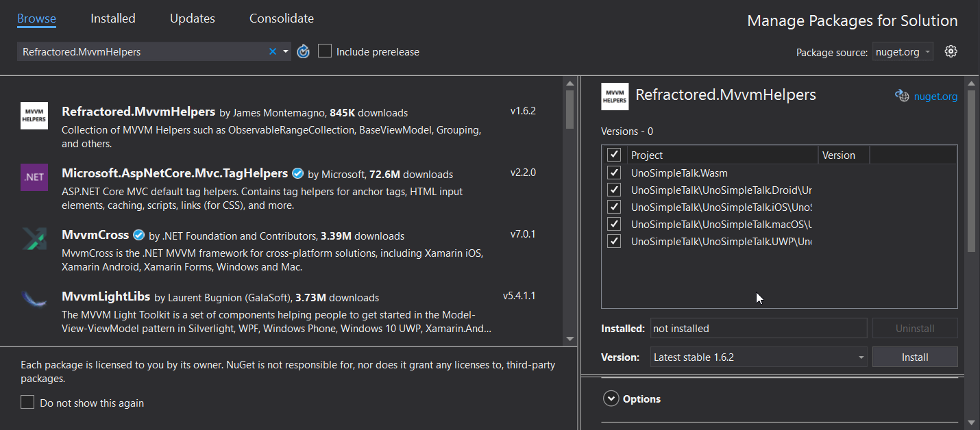Uncheck the UnoSimpleTalk.macOS project checkbox
980x430 pixels.
[614, 224]
